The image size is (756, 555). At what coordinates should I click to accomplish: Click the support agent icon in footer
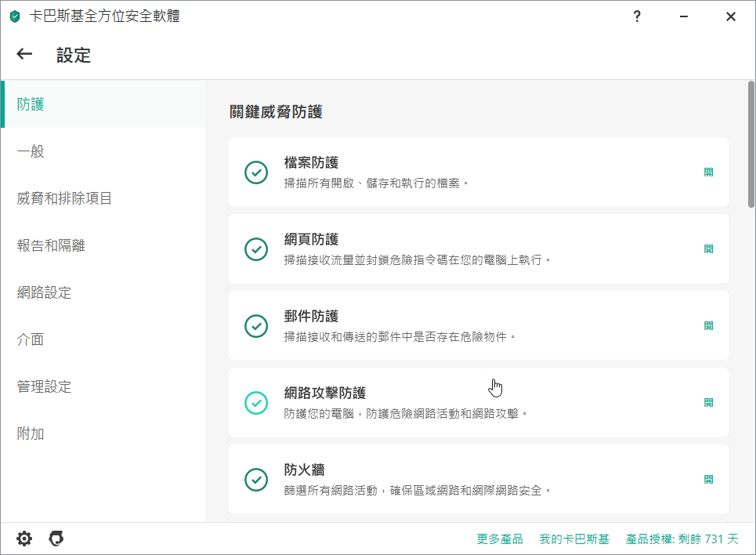pyautogui.click(x=56, y=539)
